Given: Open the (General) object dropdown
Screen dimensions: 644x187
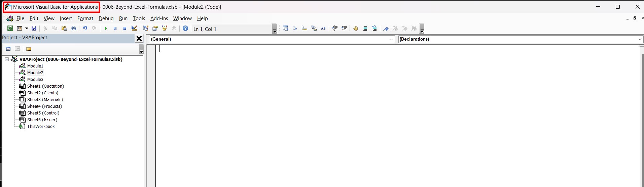Looking at the screenshot, I should pyautogui.click(x=391, y=39).
